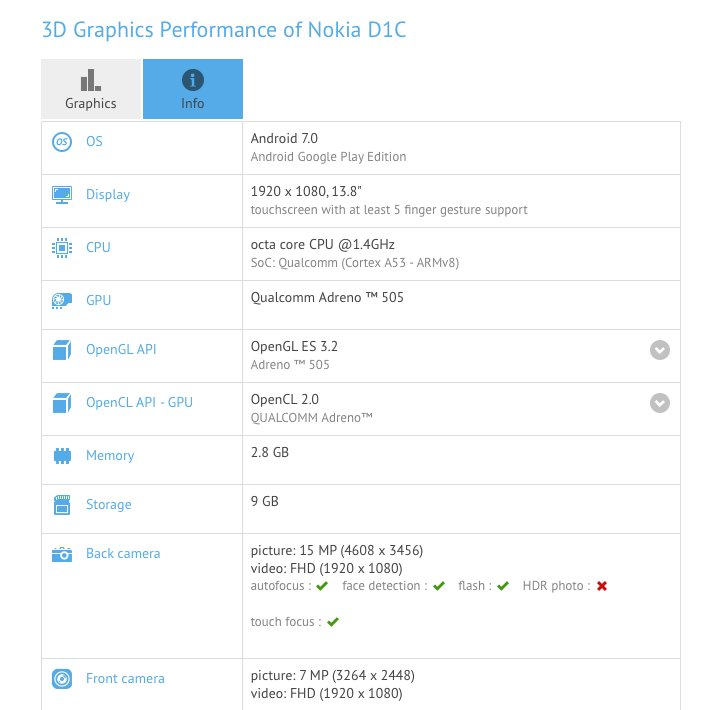Click the autofocus green checkmark
The height and width of the screenshot is (710, 716).
pos(322,586)
